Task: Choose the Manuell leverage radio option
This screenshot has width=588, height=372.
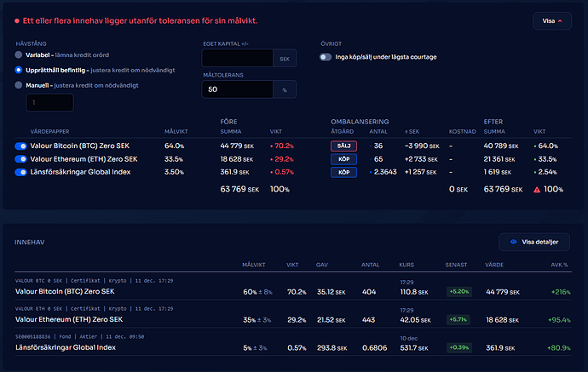Action: (x=19, y=84)
